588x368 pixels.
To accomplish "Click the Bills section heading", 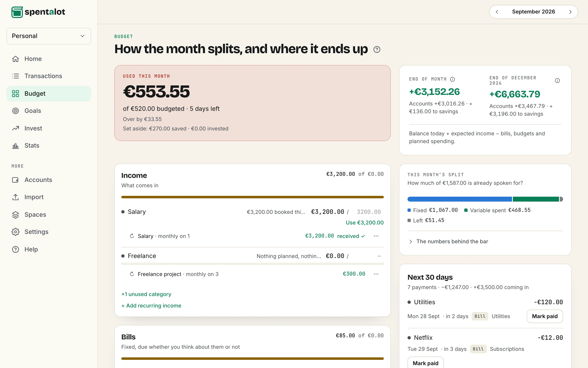I will coord(128,337).
